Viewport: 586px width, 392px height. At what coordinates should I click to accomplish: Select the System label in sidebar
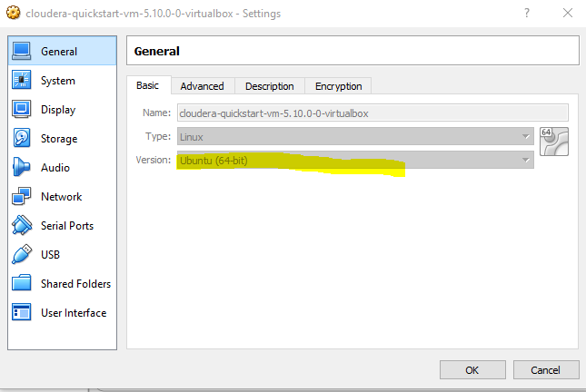pyautogui.click(x=58, y=81)
